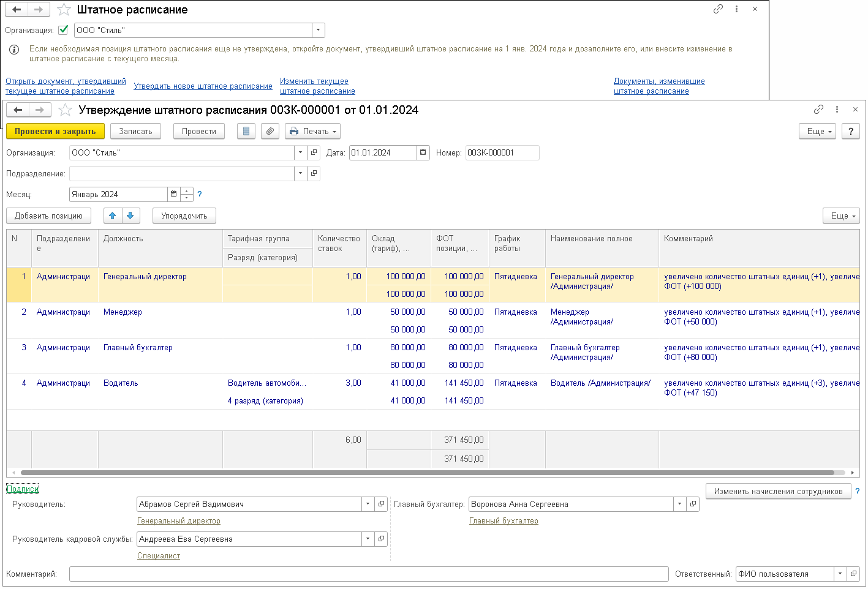868x589 pixels.
Task: Copy link to document icon
Action: tap(818, 110)
